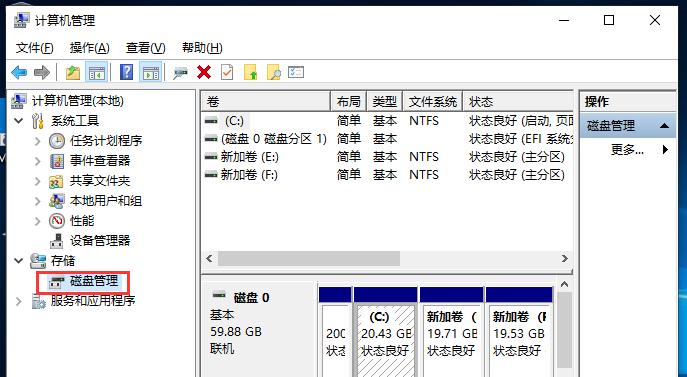Image resolution: width=687 pixels, height=377 pixels.
Task: Maximize the 计算机管理 window
Action: pyautogui.click(x=609, y=20)
